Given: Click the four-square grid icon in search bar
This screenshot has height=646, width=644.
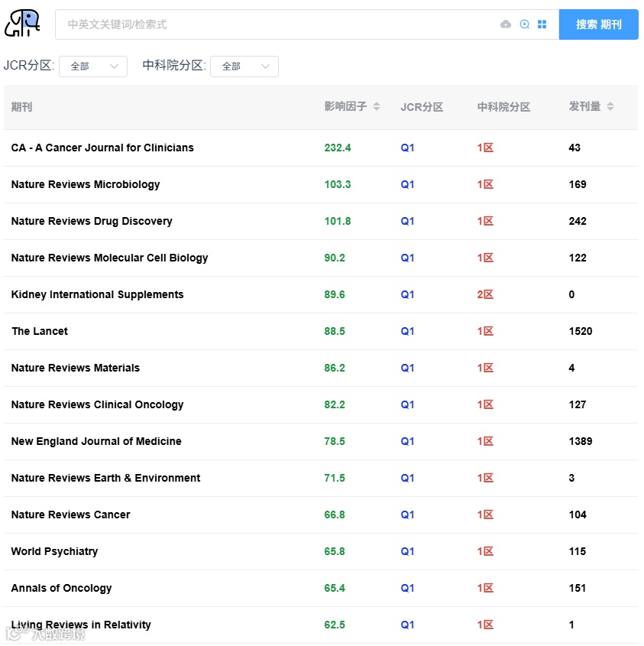Looking at the screenshot, I should 542,24.
